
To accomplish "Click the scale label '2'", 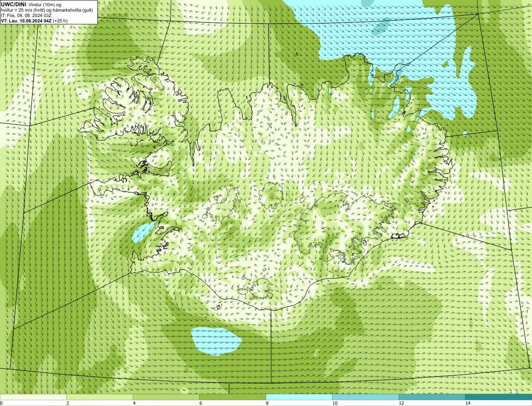I will 67,403.
